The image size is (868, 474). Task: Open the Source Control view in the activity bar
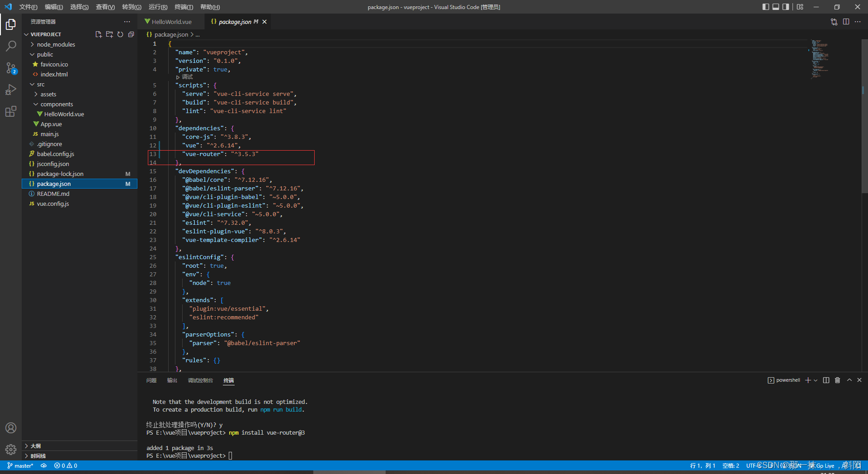click(11, 68)
